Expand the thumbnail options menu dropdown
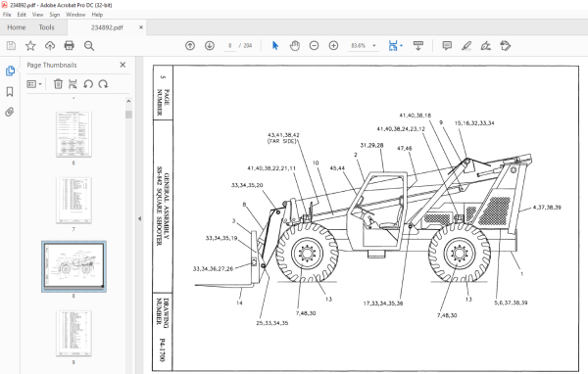The image size is (588, 374). coord(34,84)
